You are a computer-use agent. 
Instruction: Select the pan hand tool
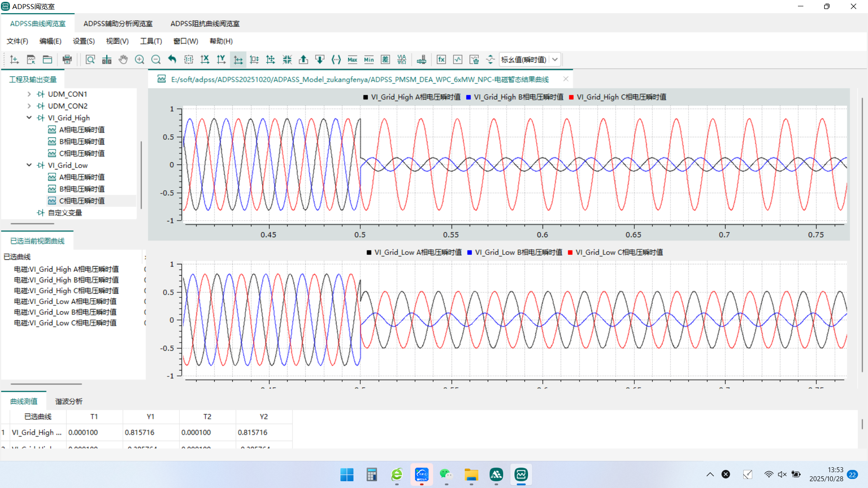(123, 60)
